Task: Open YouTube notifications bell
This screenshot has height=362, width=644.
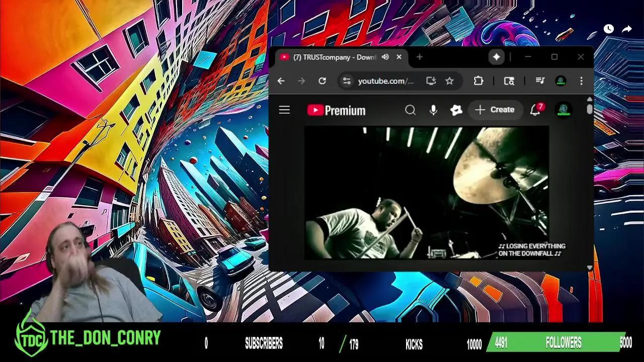Action: point(535,110)
